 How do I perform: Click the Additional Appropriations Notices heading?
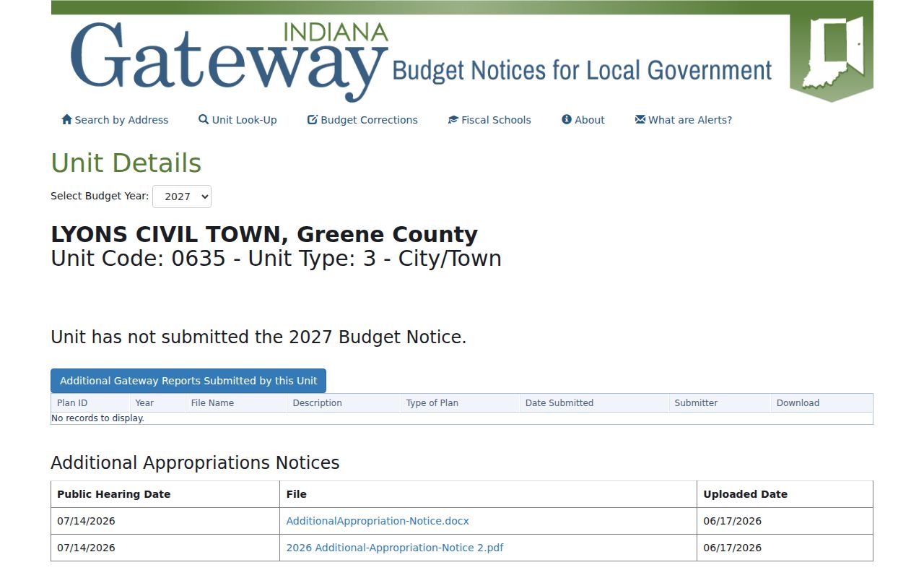195,463
